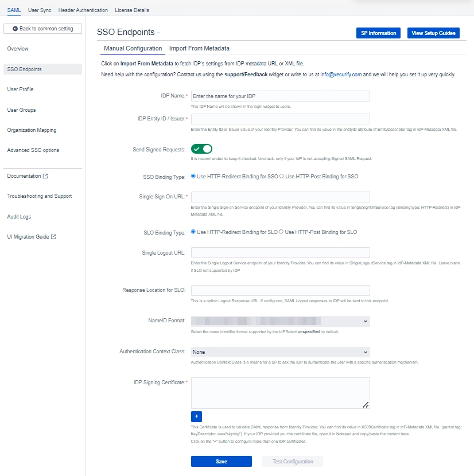This screenshot has width=474, height=476.
Task: Click the back arrow icon beside common setting
Action: (x=15, y=29)
